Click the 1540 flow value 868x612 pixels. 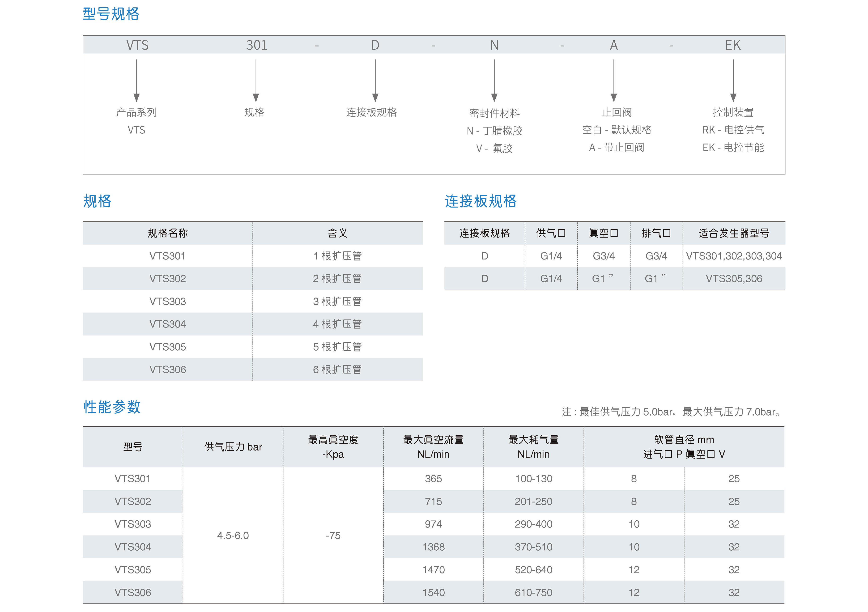pyautogui.click(x=433, y=592)
